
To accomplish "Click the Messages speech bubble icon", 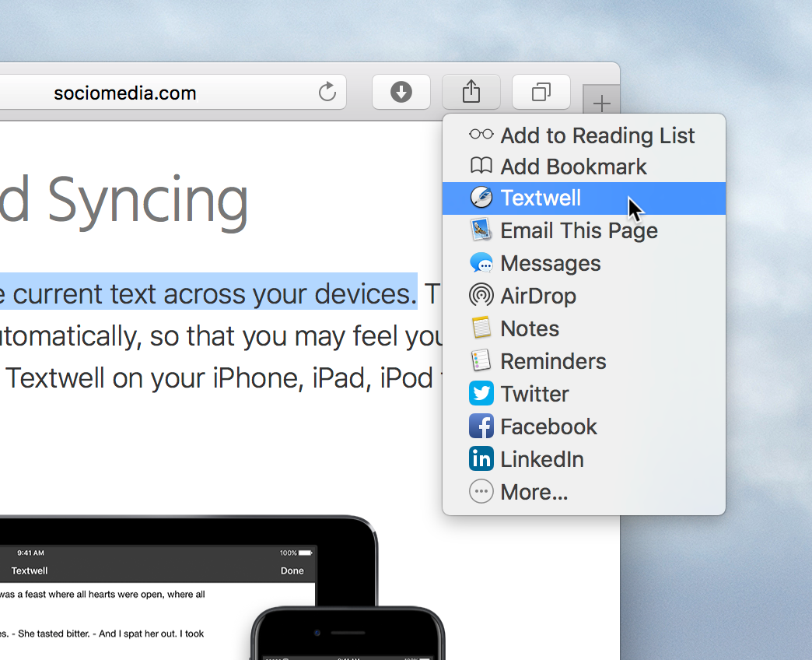I will [x=481, y=262].
